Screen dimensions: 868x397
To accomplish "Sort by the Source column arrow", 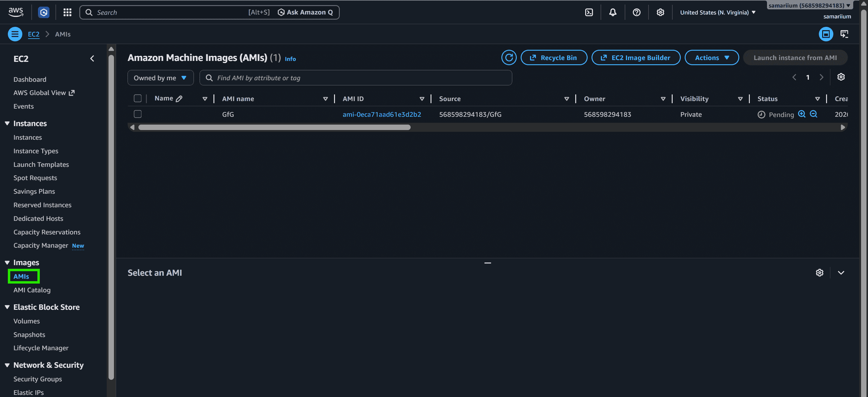I will (x=567, y=99).
